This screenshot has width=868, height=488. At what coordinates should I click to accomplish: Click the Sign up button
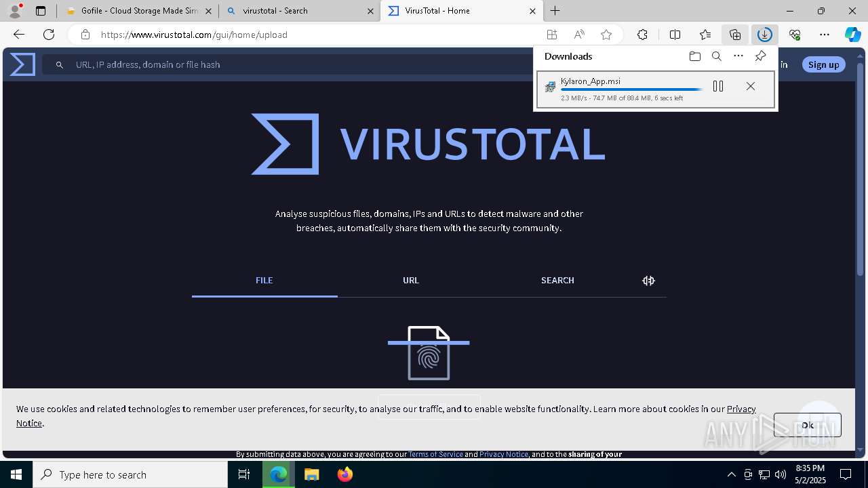pyautogui.click(x=823, y=64)
